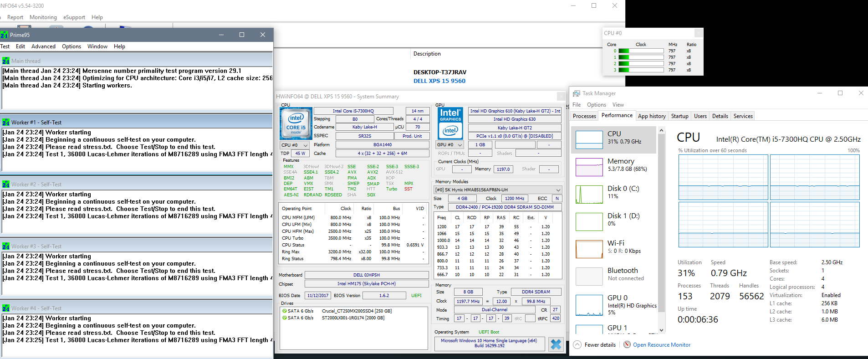868x359 pixels.
Task: Select GPU 0 Intel HD Graphics in sidebar
Action: click(613, 304)
